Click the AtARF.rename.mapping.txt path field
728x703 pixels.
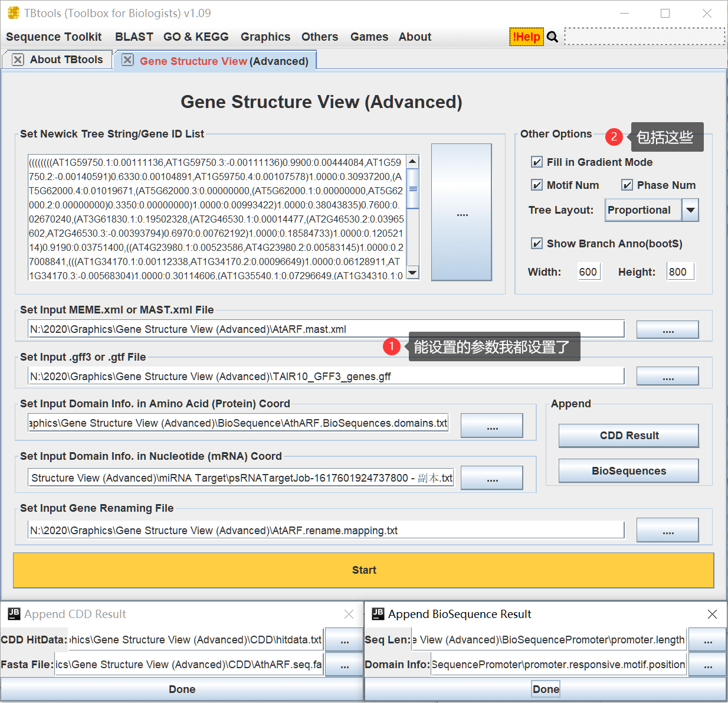pyautogui.click(x=326, y=530)
